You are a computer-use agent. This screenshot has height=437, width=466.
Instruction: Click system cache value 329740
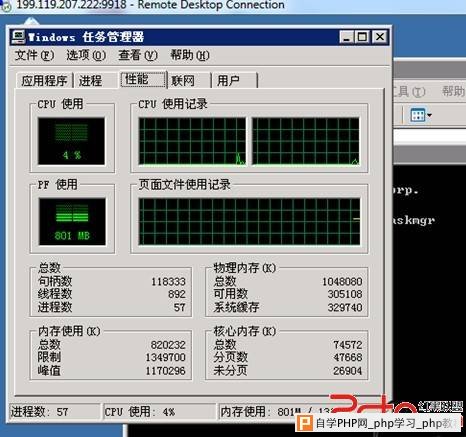pos(345,307)
